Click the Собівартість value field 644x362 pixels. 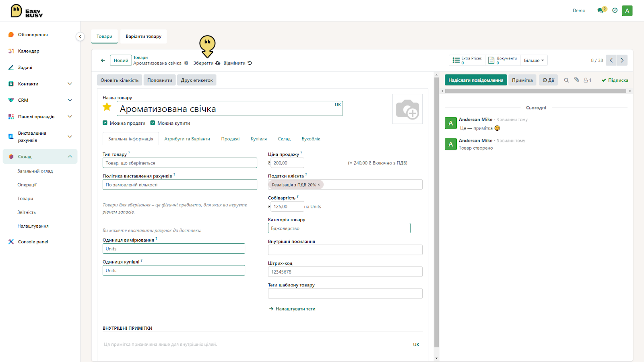coord(287,206)
